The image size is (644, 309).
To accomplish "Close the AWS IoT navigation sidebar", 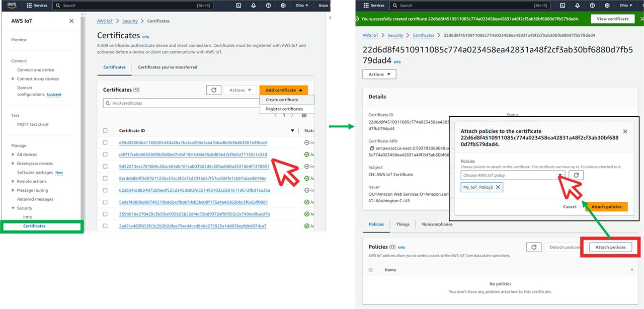I will point(71,21).
